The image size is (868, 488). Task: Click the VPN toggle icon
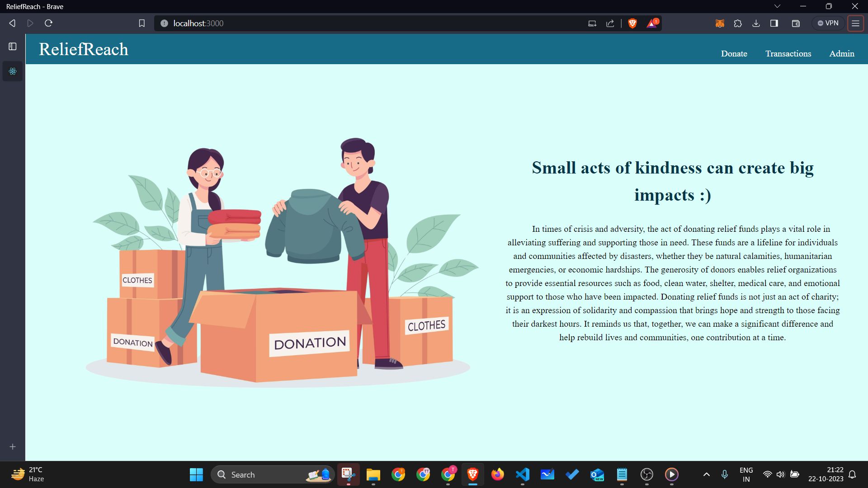click(x=829, y=23)
